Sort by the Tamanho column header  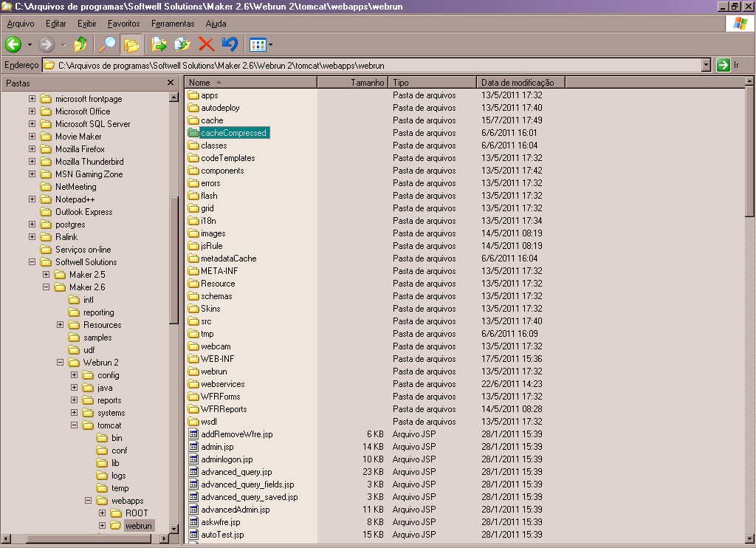pyautogui.click(x=353, y=83)
